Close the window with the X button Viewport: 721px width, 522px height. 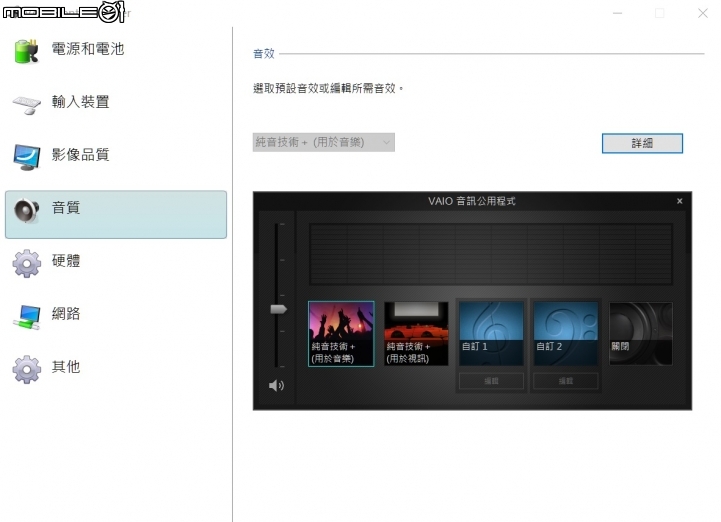pos(703,13)
